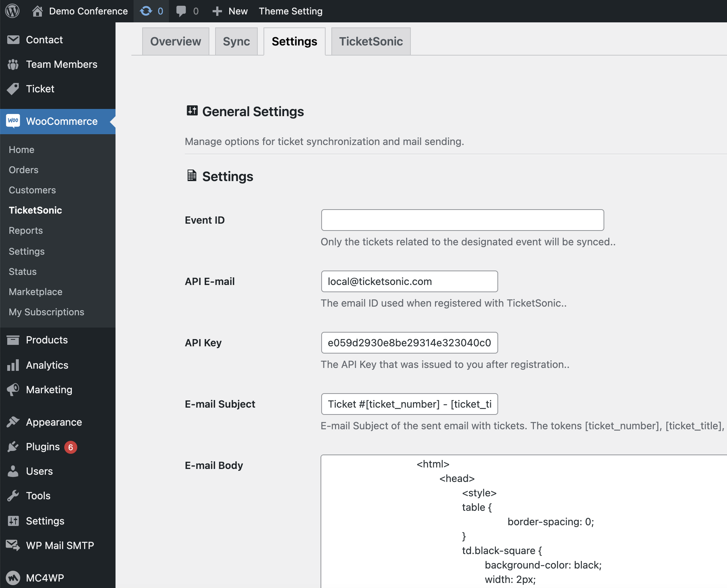
Task: Open the TicketSonic tab
Action: pyautogui.click(x=371, y=41)
